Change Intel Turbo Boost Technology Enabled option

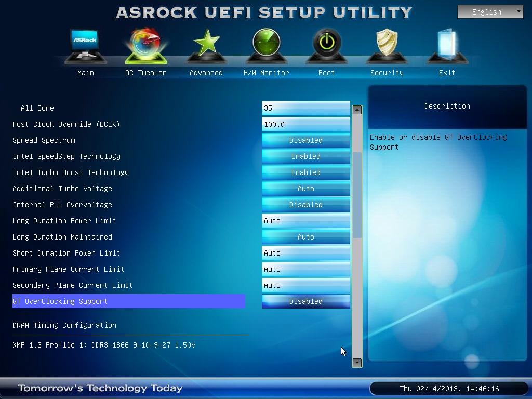pos(305,172)
